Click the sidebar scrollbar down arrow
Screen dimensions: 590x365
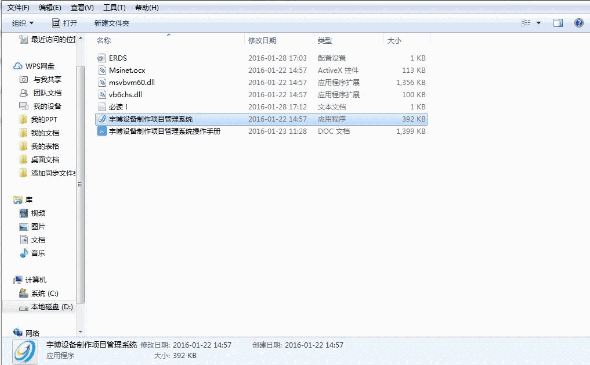point(81,332)
